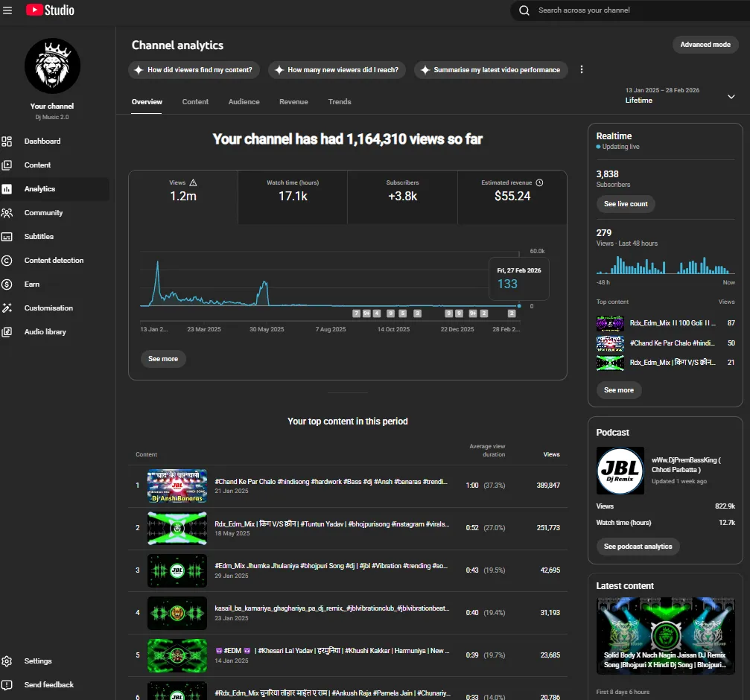750x700 pixels.
Task: Open the hamburger navigation menu
Action: 7,10
